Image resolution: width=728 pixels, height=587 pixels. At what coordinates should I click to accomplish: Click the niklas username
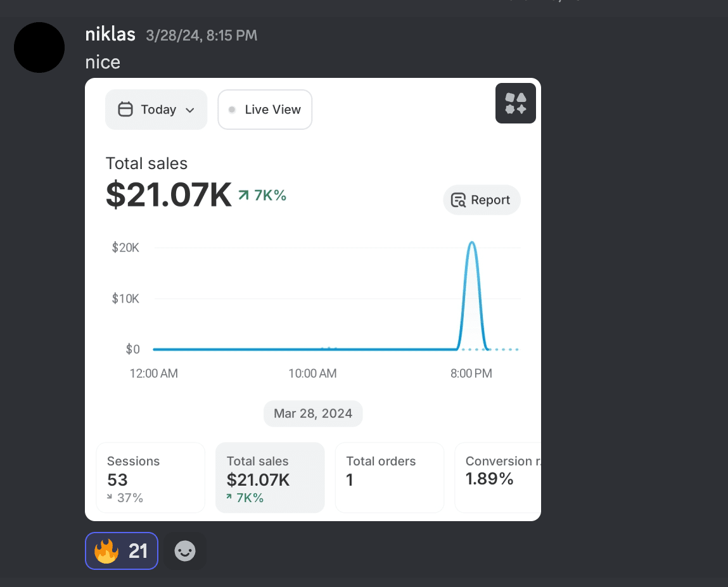pyautogui.click(x=110, y=34)
